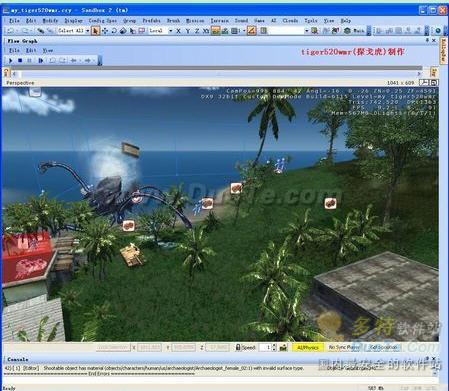Open the Terrain menu
449x391 pixels.
pyautogui.click(x=219, y=20)
